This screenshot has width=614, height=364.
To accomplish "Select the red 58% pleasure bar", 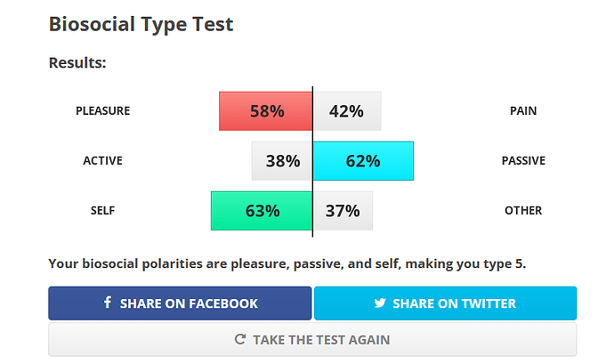I will [x=265, y=111].
